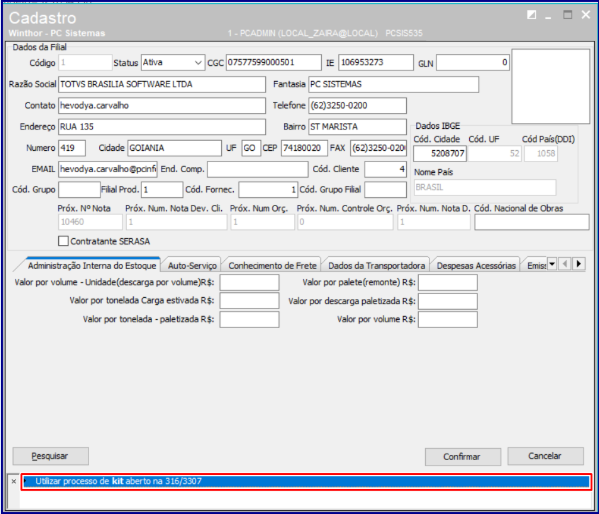
Task: Click the Filial Prod. field
Action: [162, 190]
